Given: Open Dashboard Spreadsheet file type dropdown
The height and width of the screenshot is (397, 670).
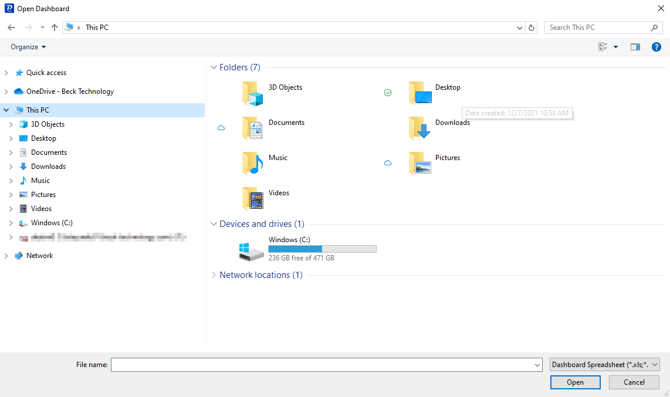Looking at the screenshot, I should point(605,365).
